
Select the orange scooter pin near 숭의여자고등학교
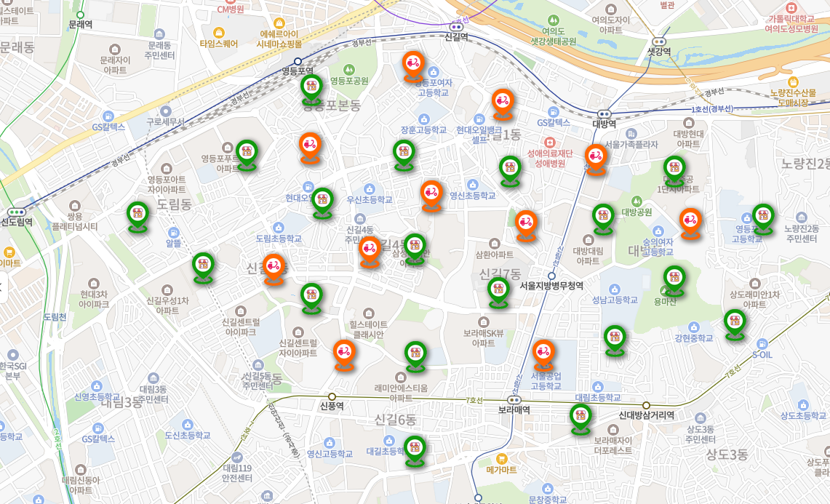point(690,221)
